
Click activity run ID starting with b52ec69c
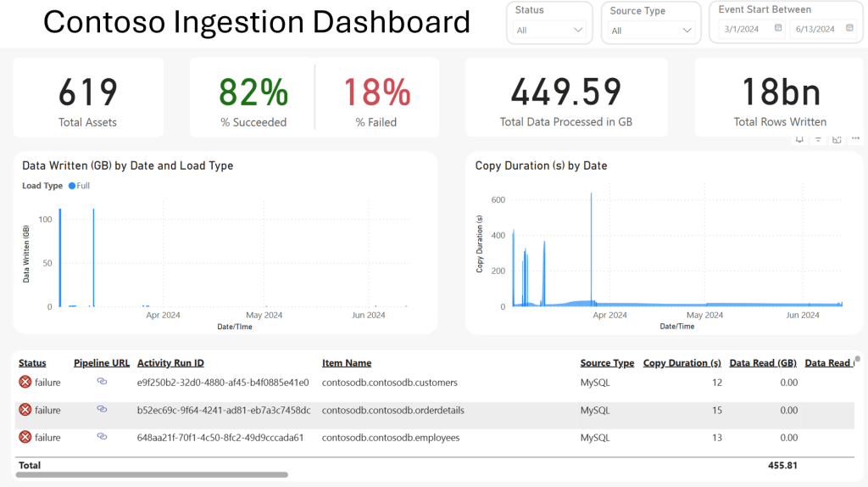224,410
